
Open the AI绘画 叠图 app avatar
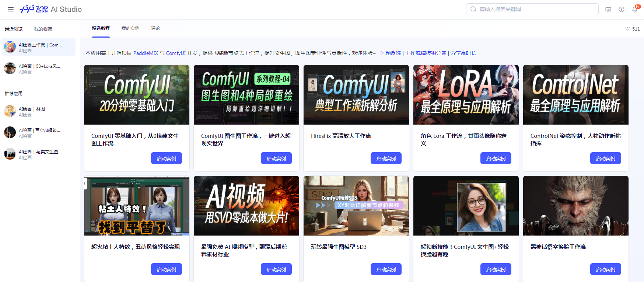tap(10, 111)
